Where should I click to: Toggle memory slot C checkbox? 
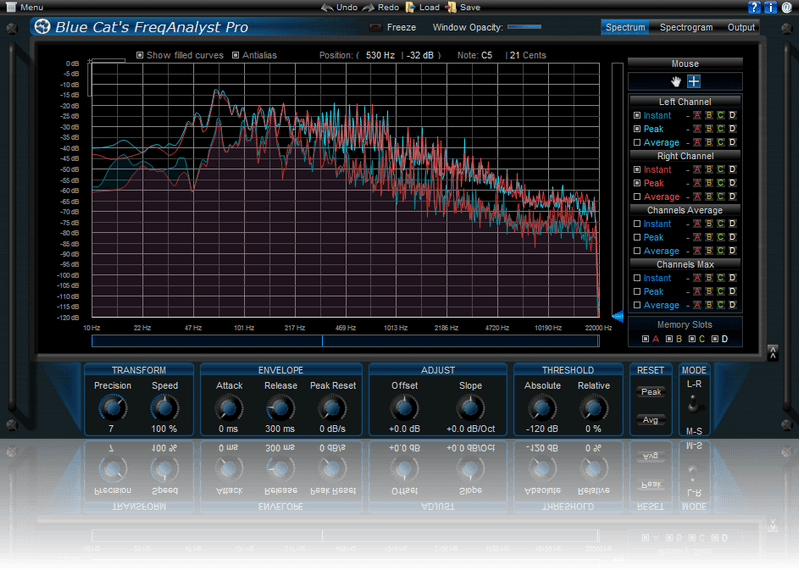pyautogui.click(x=692, y=339)
